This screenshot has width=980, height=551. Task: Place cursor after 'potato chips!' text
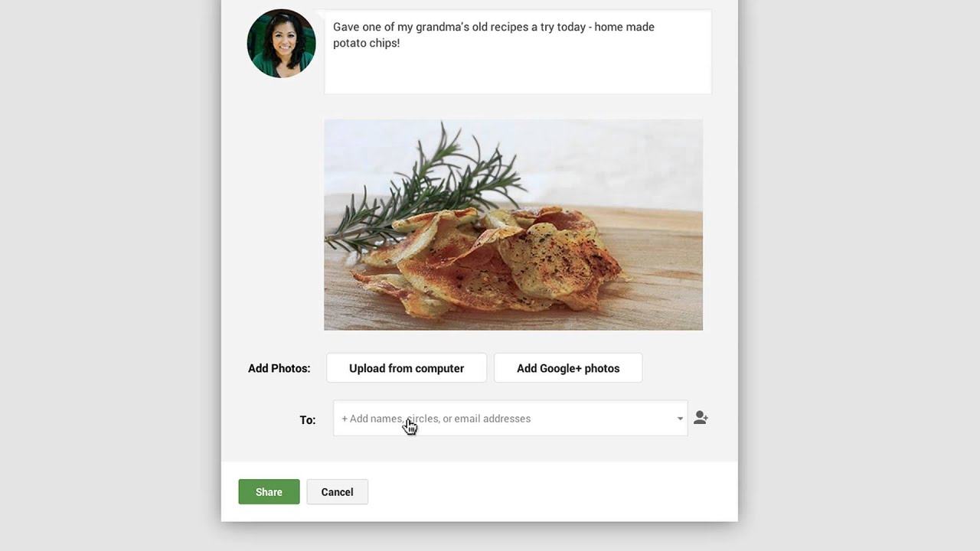point(400,43)
